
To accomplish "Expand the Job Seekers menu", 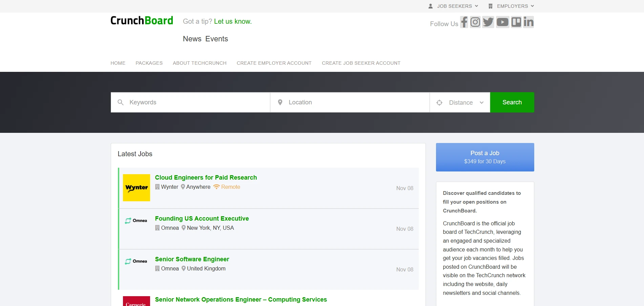I will 453,6.
